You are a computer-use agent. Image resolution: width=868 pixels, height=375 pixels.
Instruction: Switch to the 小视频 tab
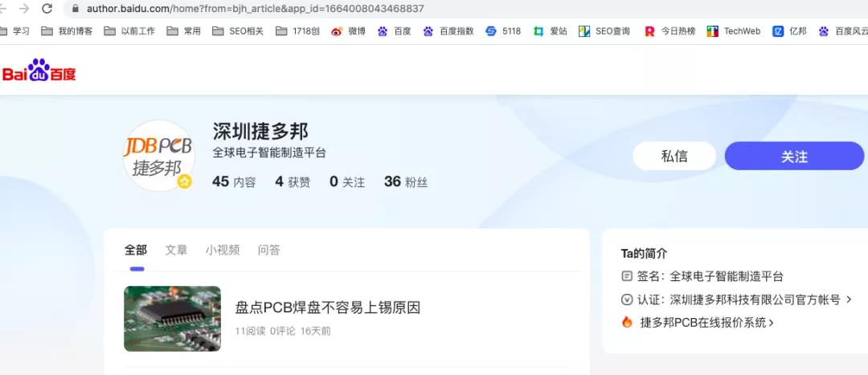tap(222, 250)
